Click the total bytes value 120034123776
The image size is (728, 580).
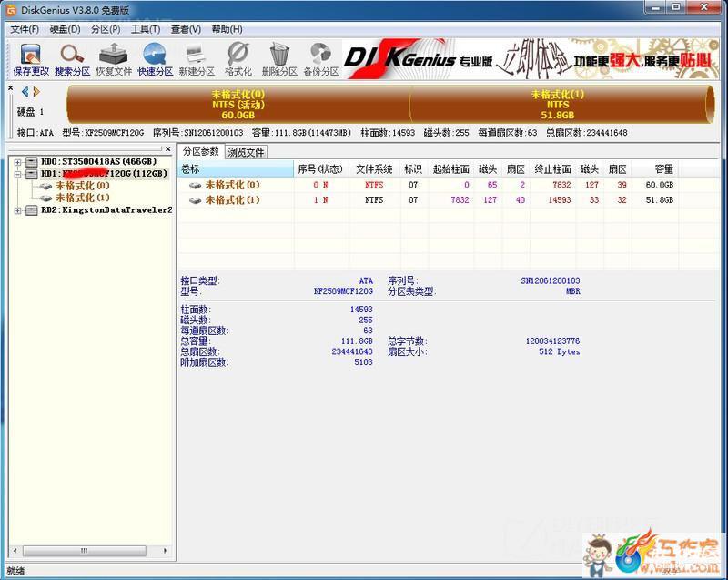(552, 341)
